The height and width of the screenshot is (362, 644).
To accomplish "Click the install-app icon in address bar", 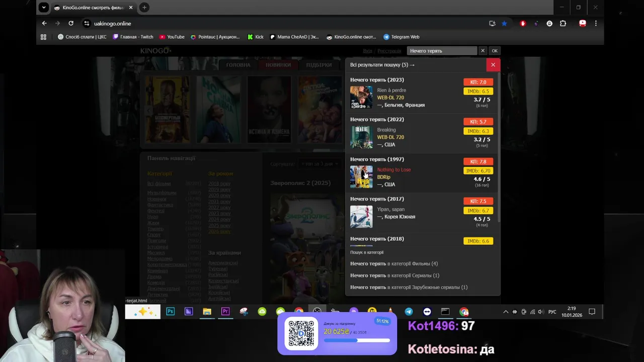I will pyautogui.click(x=492, y=23).
